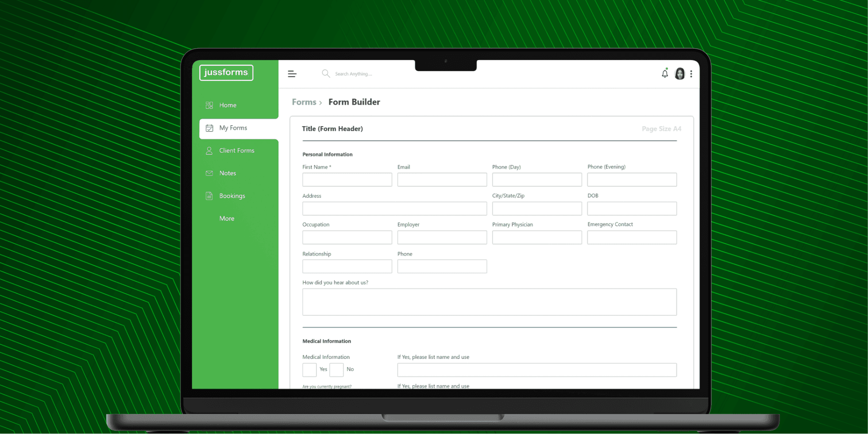868x434 pixels.
Task: Click the 'Are you currently pregnant?' label
Action: coord(327,387)
